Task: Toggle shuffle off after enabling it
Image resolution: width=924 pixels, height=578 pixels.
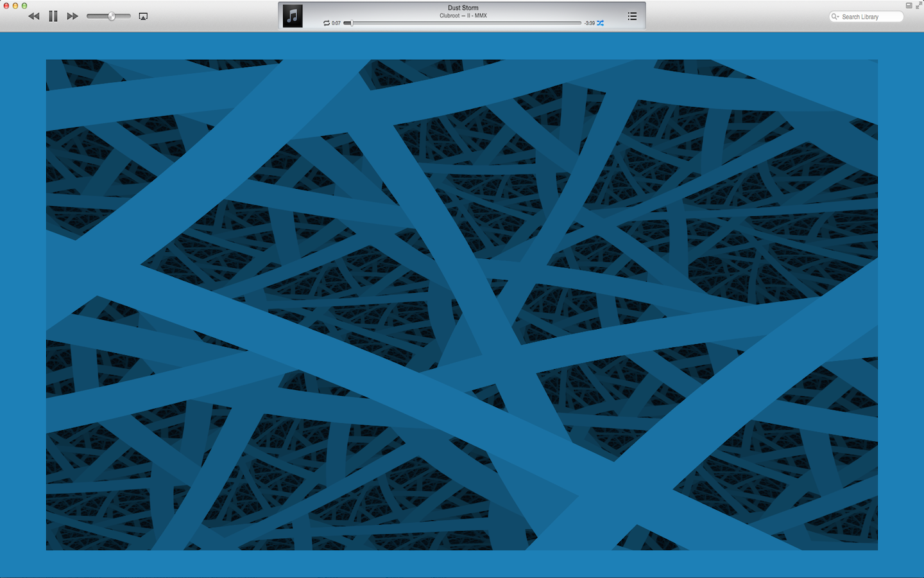Action: (x=599, y=23)
